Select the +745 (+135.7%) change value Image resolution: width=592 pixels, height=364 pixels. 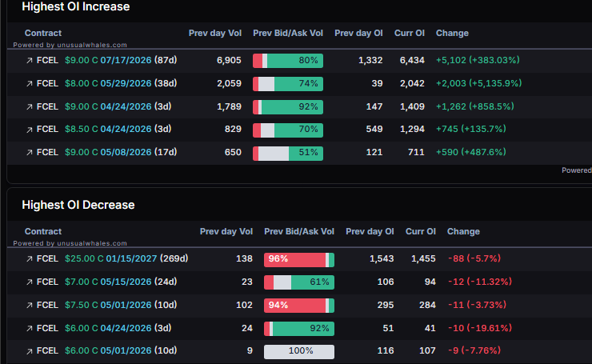(471, 129)
